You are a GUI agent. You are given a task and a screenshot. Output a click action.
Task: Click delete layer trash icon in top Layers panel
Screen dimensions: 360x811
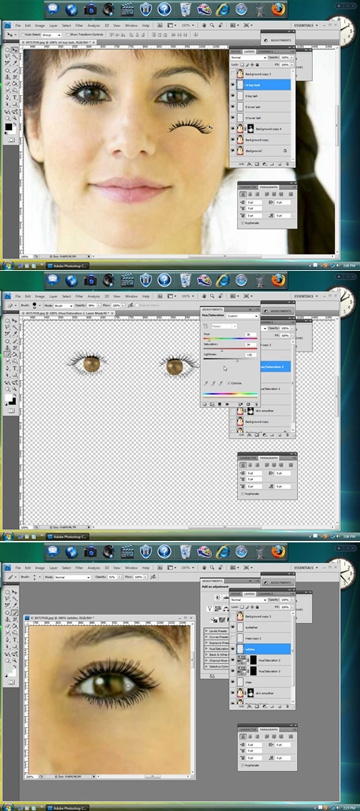[287, 164]
